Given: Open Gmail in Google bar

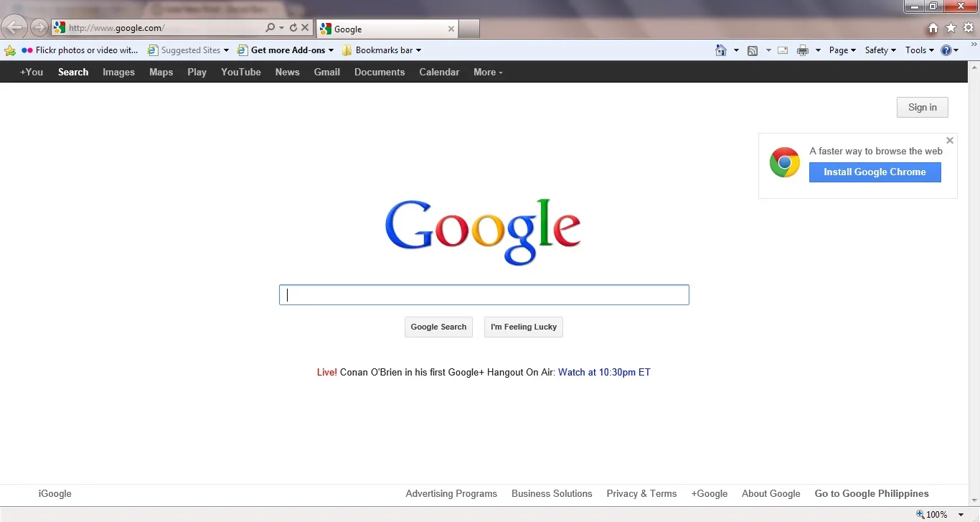Looking at the screenshot, I should 327,72.
